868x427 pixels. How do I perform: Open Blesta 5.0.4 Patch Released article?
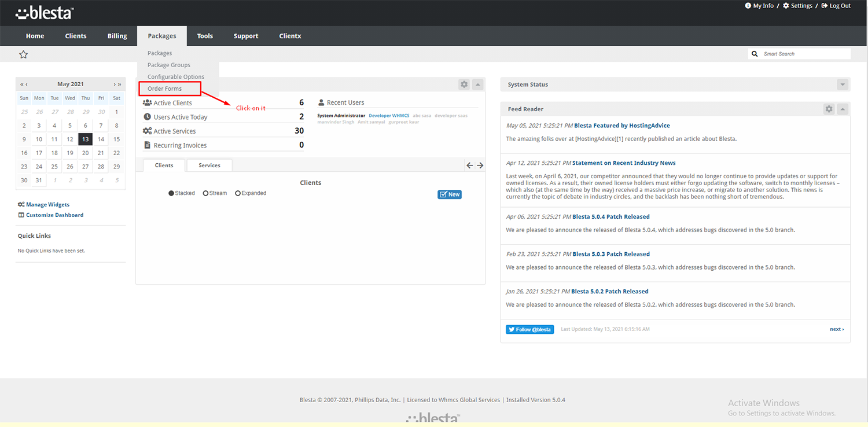(611, 216)
